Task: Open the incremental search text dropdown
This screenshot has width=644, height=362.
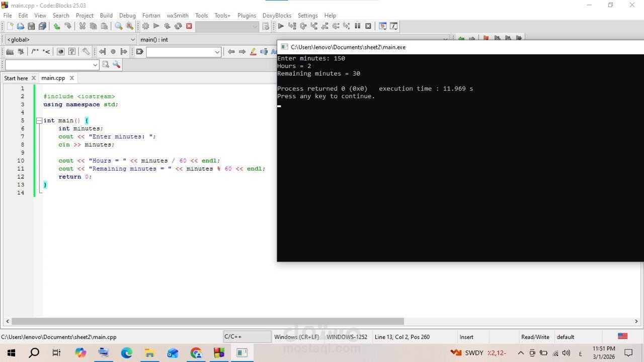Action: coord(217,52)
